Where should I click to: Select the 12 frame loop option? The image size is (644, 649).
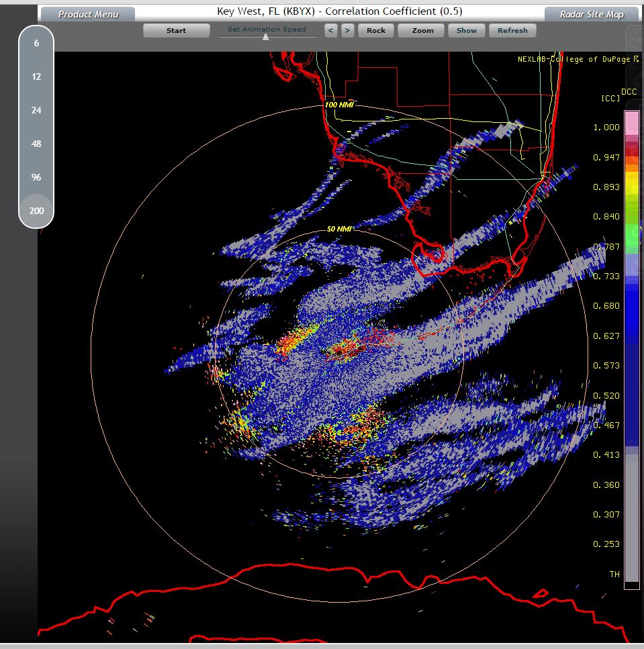pos(36,77)
